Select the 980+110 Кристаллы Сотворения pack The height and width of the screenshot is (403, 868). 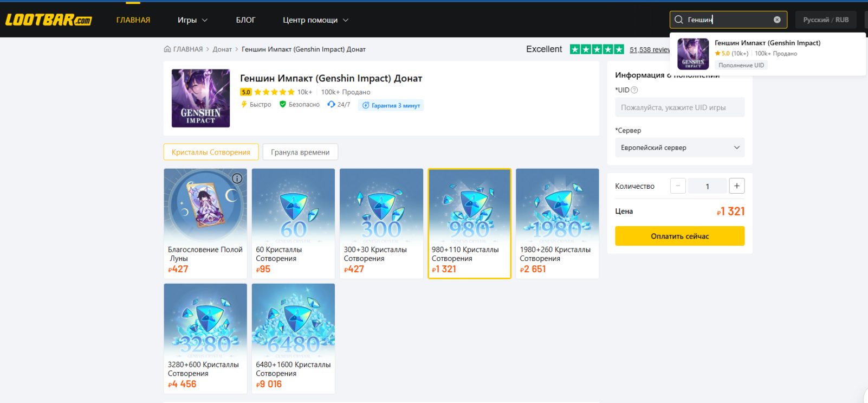[469, 223]
